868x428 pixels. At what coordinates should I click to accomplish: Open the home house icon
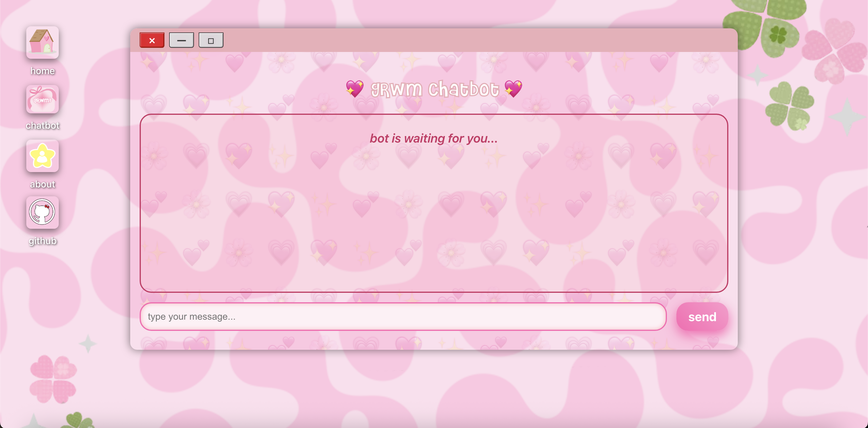pyautogui.click(x=43, y=43)
